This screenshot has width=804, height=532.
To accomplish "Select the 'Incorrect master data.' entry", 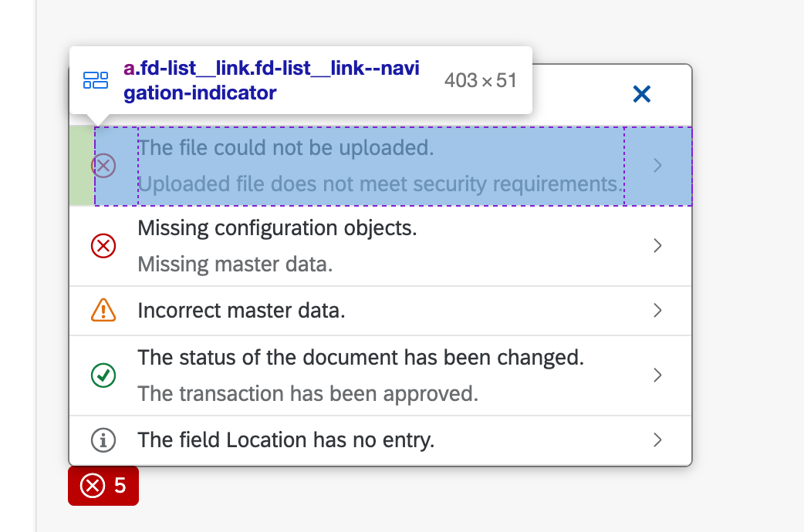I will (241, 311).
